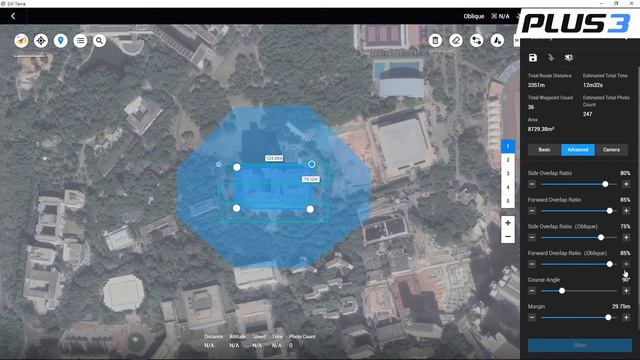Click the Side Overlap Ratio (Oblique) slider handle

pyautogui.click(x=601, y=237)
